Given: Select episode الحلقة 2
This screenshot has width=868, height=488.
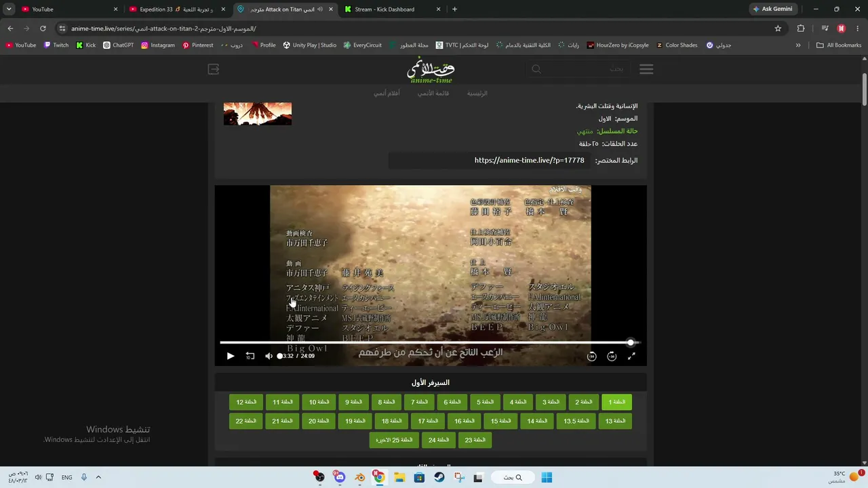Looking at the screenshot, I should [584, 402].
